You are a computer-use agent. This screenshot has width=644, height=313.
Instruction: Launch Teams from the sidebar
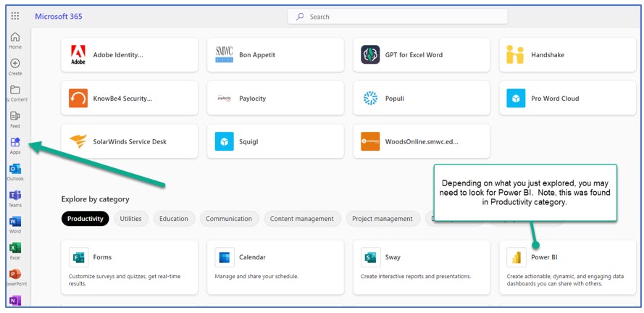click(x=15, y=199)
